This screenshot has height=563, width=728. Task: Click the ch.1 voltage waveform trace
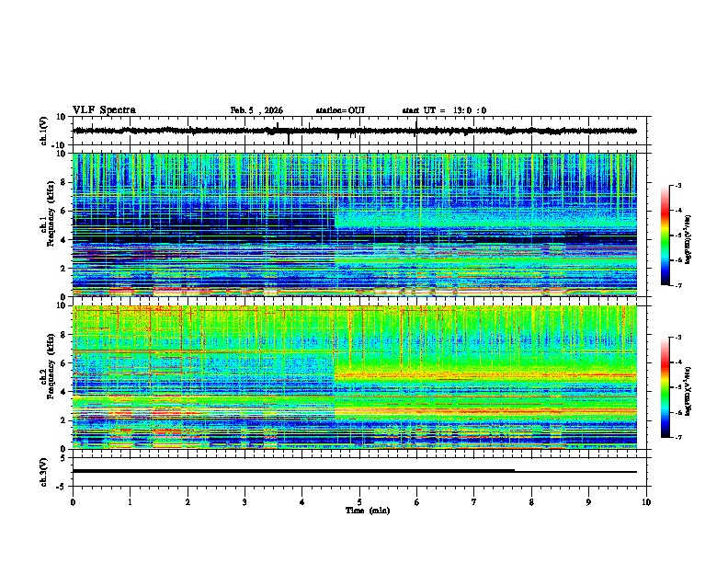coord(354,131)
